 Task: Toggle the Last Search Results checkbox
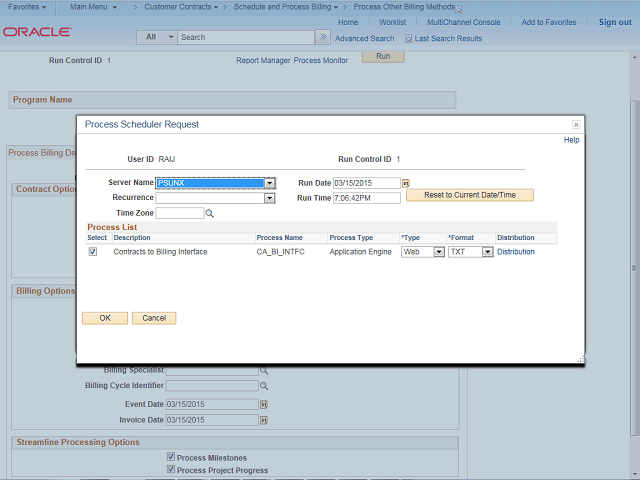tap(408, 39)
